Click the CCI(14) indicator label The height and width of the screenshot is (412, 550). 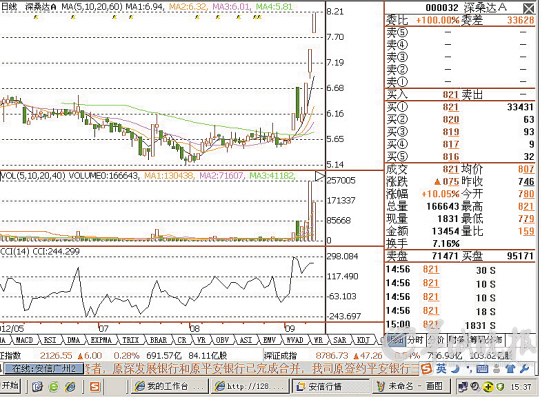click(15, 251)
